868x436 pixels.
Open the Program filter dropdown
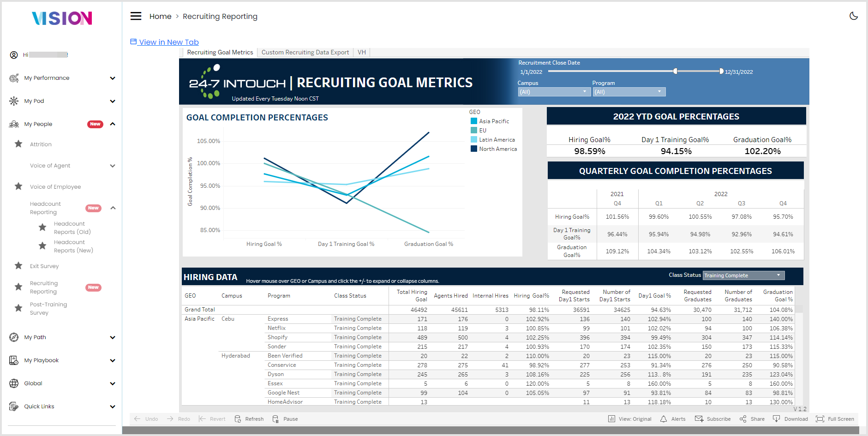coord(629,92)
